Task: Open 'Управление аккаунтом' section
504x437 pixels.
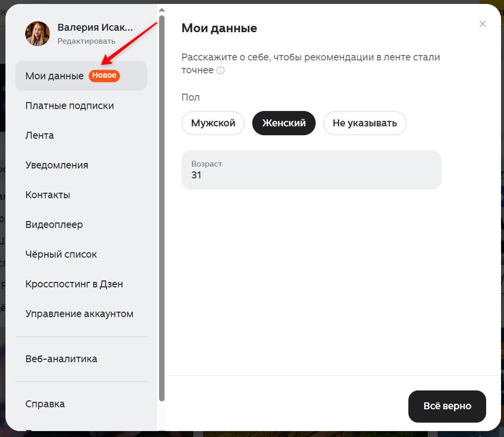Action: [x=81, y=314]
